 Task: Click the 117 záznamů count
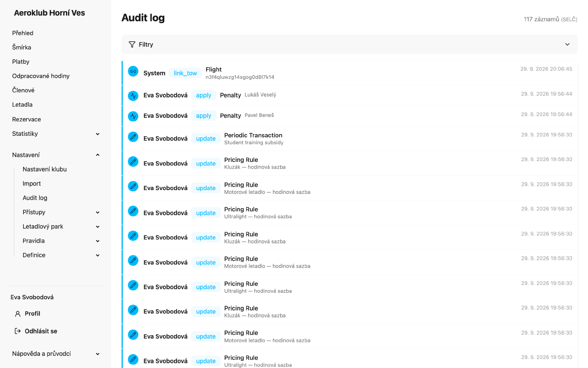point(541,19)
